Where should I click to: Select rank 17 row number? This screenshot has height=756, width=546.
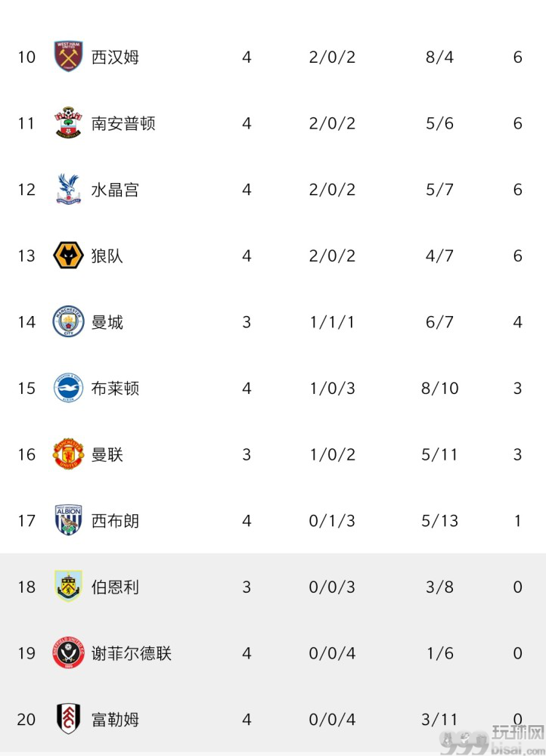coord(26,521)
